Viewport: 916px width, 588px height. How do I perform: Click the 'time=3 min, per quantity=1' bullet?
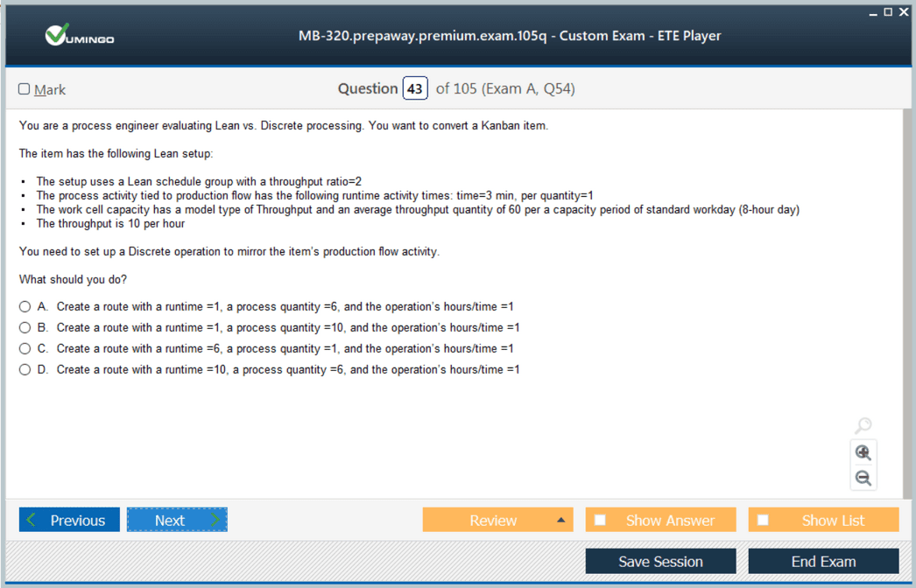tap(314, 196)
